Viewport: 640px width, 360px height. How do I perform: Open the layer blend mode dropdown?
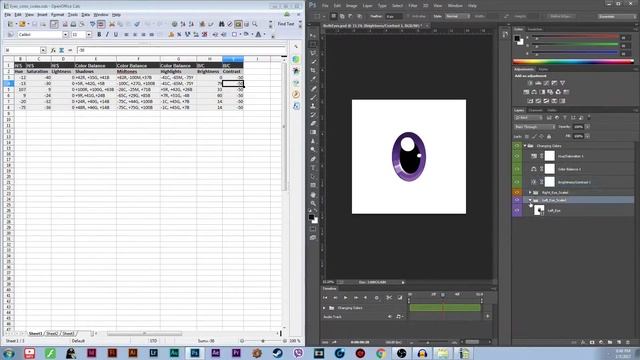coord(534,127)
